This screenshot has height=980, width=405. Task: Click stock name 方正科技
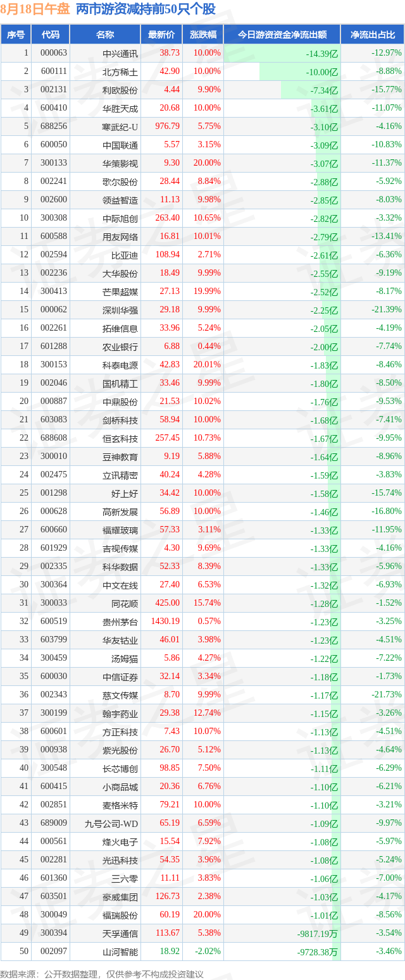120,732
